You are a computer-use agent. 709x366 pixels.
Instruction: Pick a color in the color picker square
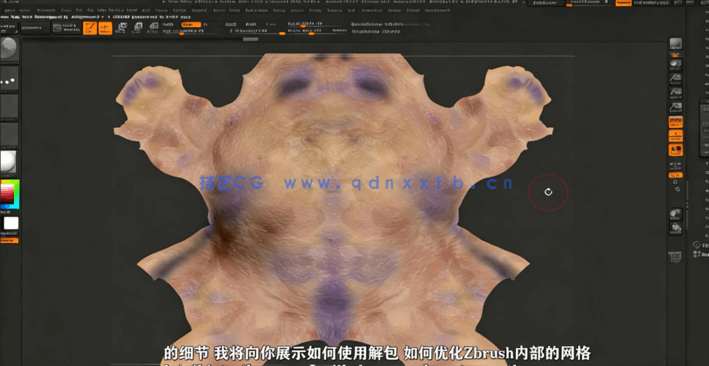tap(9, 195)
